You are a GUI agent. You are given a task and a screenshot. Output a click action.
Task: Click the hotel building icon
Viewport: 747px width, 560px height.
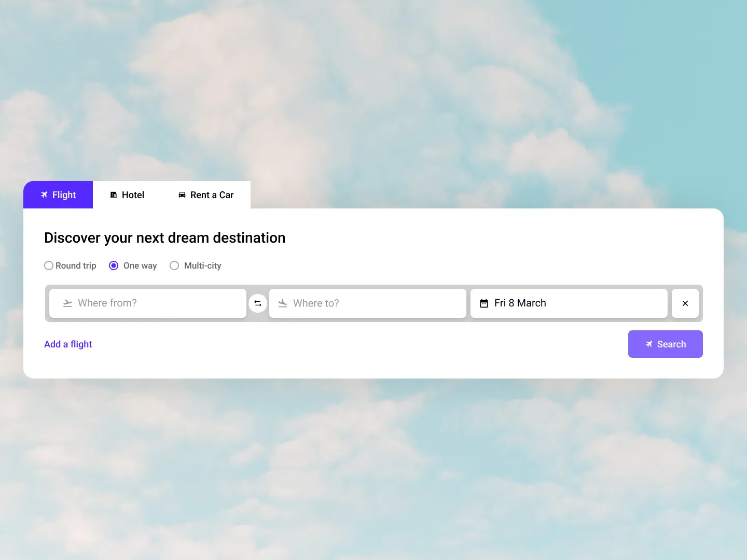point(114,195)
